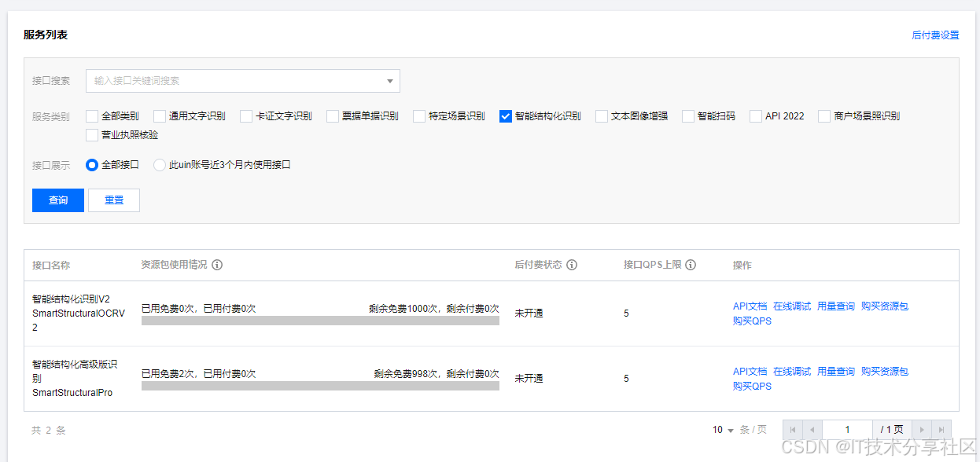Check the 文本图像增强 checkbox

click(602, 116)
